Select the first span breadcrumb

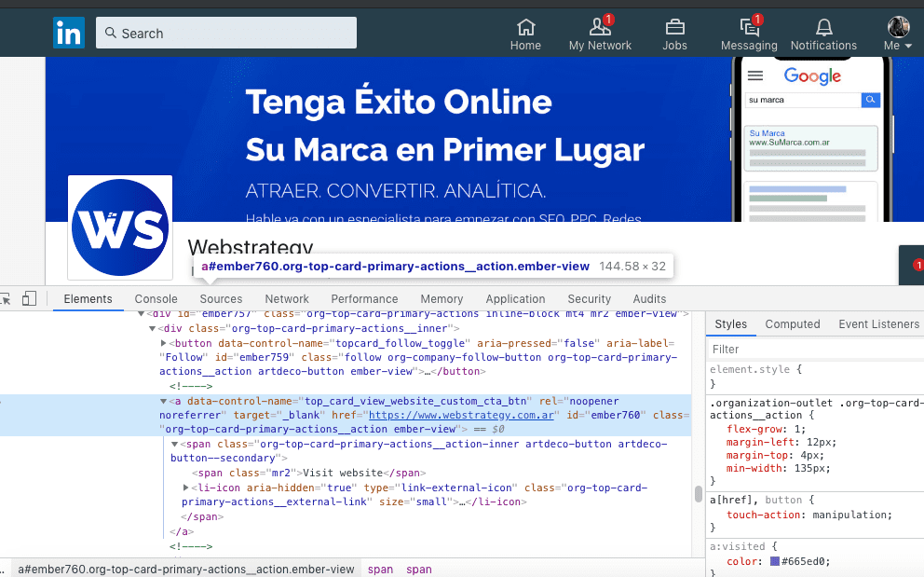tap(380, 570)
